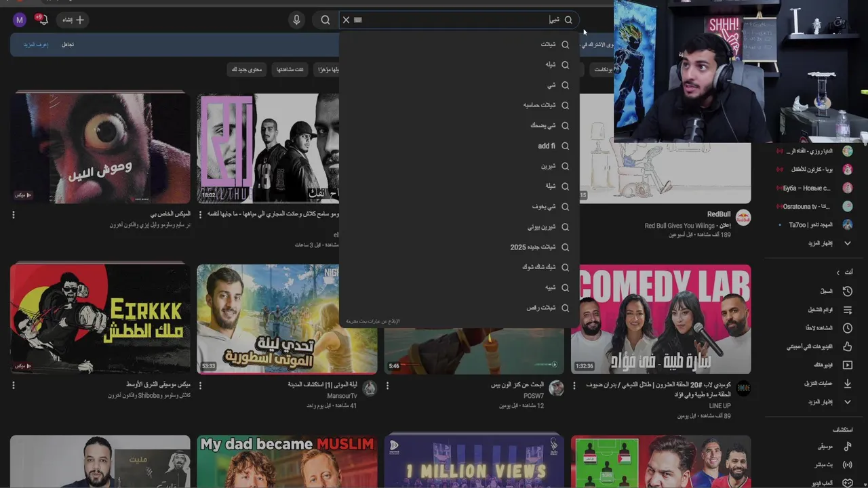The width and height of the screenshot is (868, 488).
Task: Open the on-screen keyboard icon in the search box
Action: tap(358, 20)
